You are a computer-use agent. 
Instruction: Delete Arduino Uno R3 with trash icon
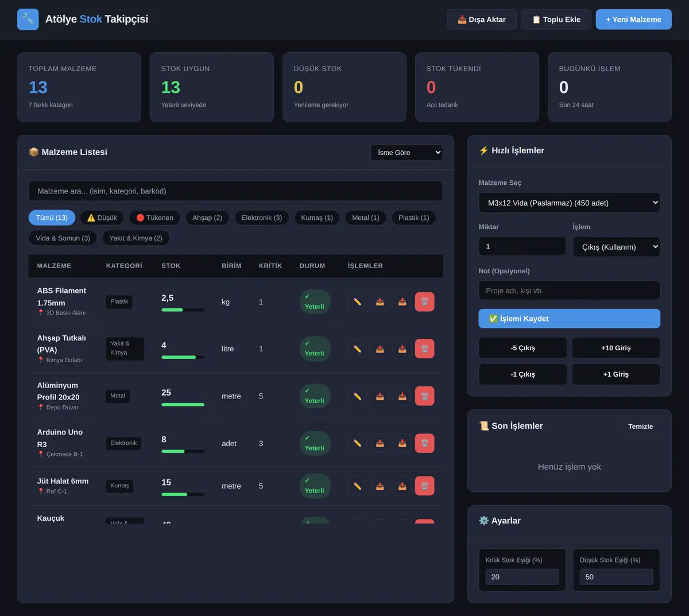tap(424, 443)
